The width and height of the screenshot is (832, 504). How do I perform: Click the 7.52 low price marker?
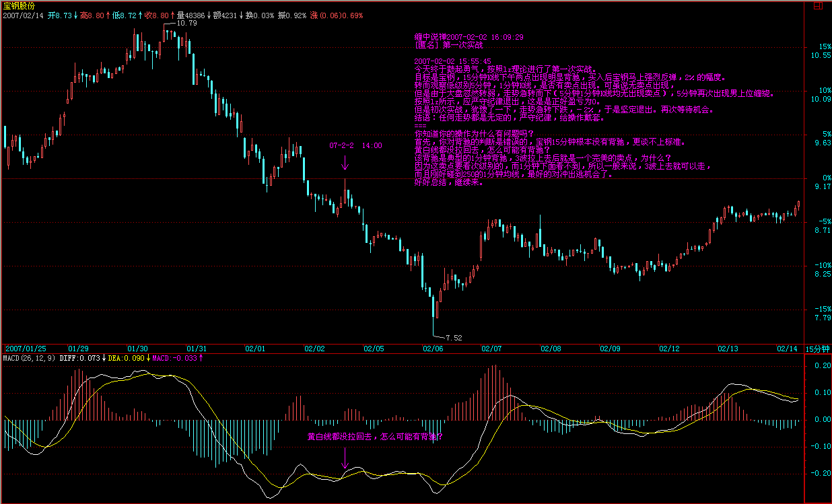pos(453,337)
